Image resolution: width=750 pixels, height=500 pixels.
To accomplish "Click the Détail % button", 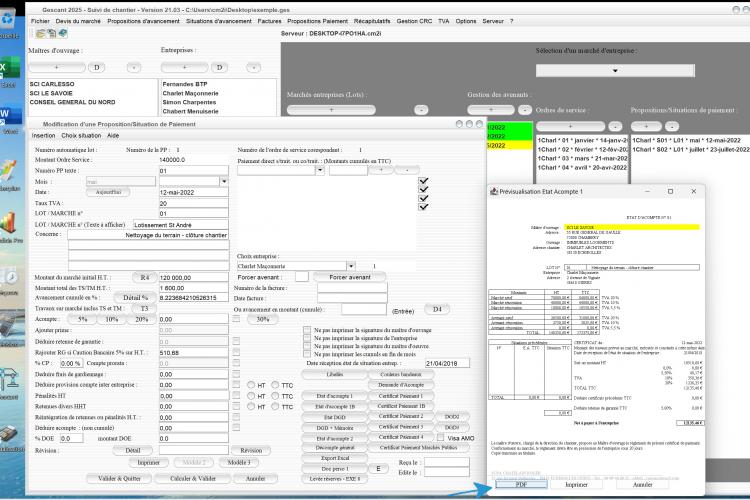I will pos(135,297).
